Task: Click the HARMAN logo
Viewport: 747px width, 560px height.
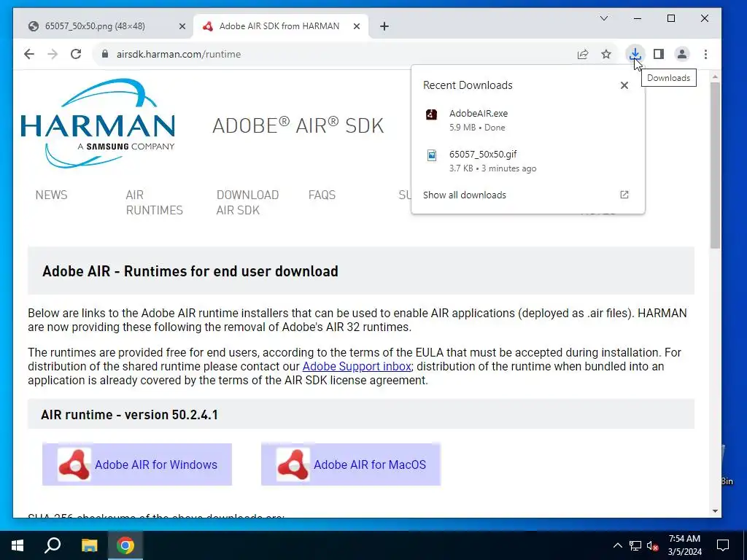Action: click(98, 124)
